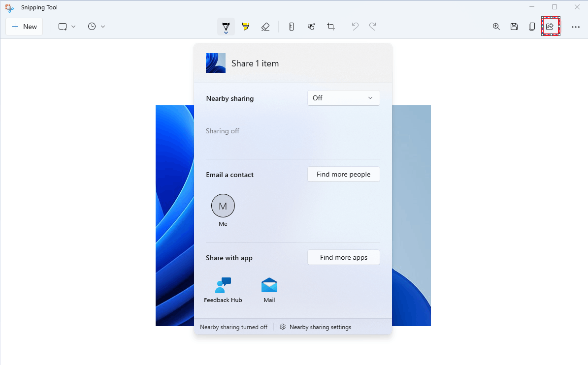
Task: Open the Nearby sharing Off dropdown
Action: 344,98
